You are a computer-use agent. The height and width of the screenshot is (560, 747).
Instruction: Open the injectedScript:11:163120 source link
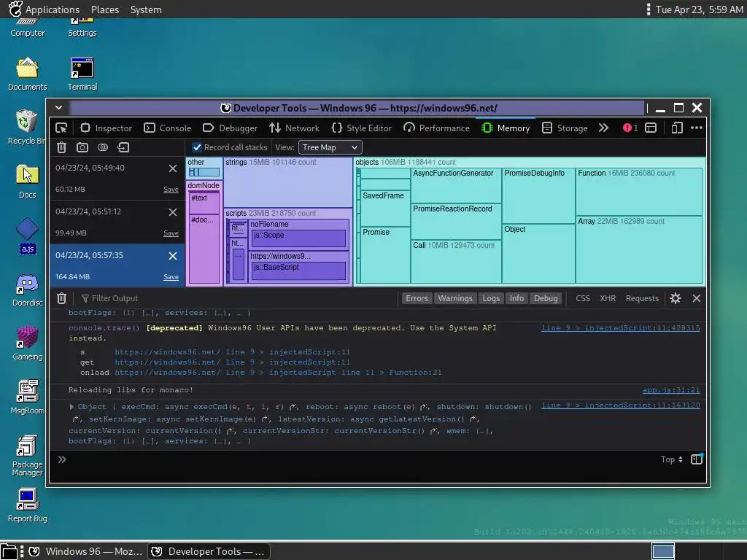pos(621,405)
